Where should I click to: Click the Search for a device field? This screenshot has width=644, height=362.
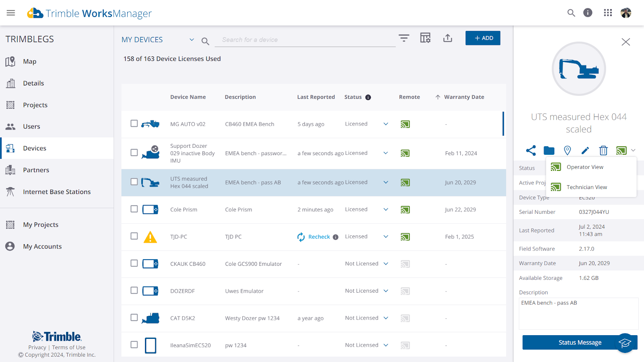point(306,40)
